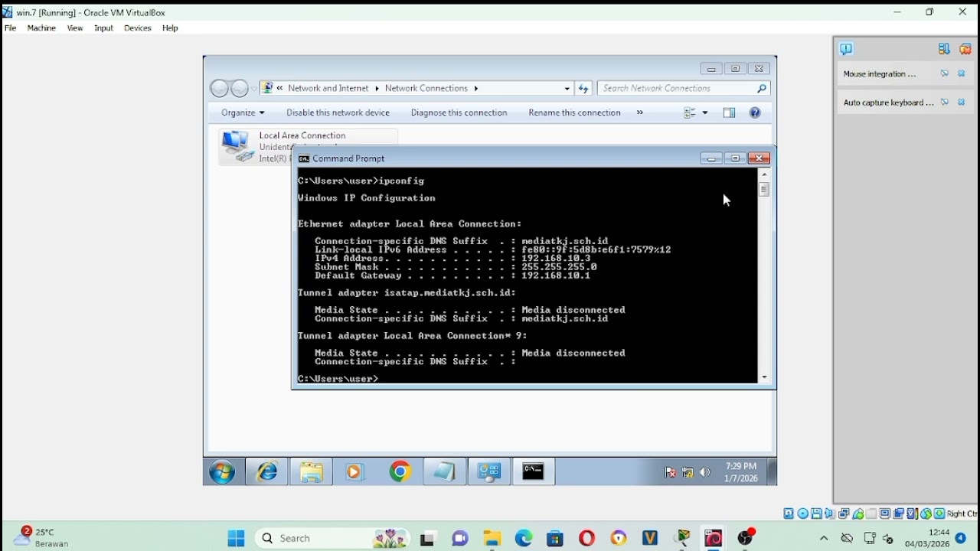This screenshot has width=980, height=551.
Task: Toggle don't-show-again on Auto capture keyboard message
Action: (946, 103)
